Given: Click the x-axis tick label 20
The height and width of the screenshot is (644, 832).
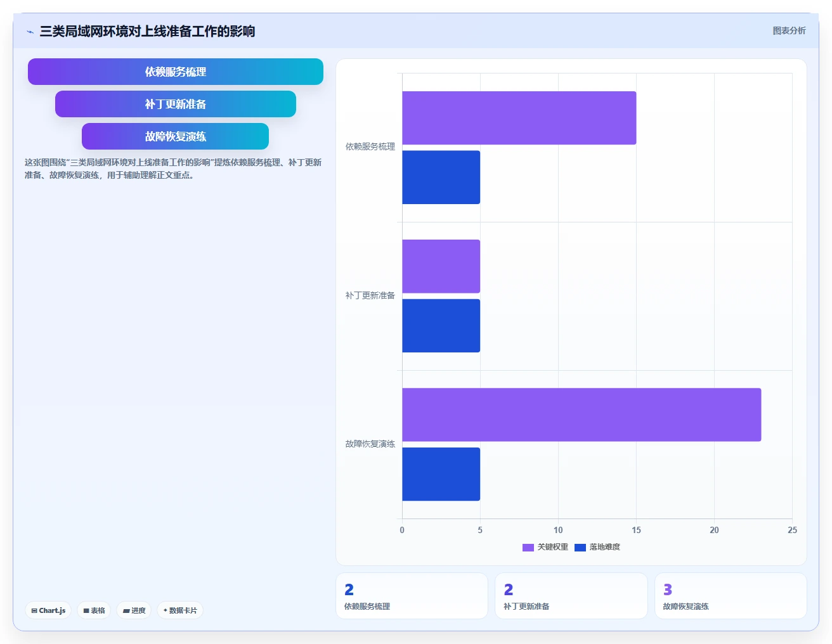Looking at the screenshot, I should pyautogui.click(x=714, y=530).
